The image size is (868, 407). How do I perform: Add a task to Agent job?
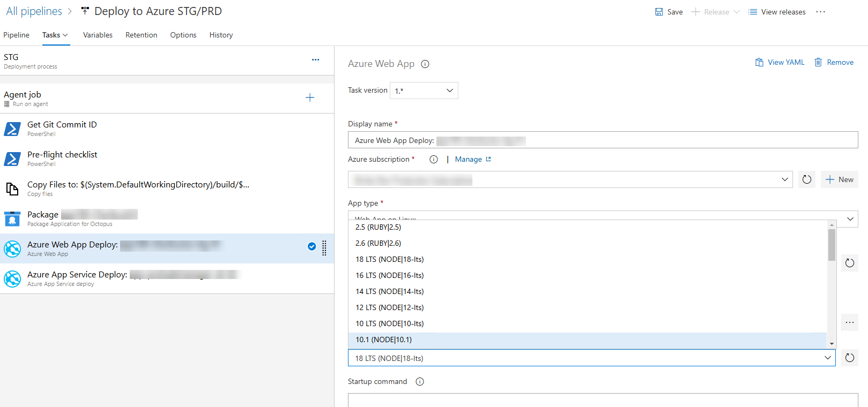click(x=310, y=97)
